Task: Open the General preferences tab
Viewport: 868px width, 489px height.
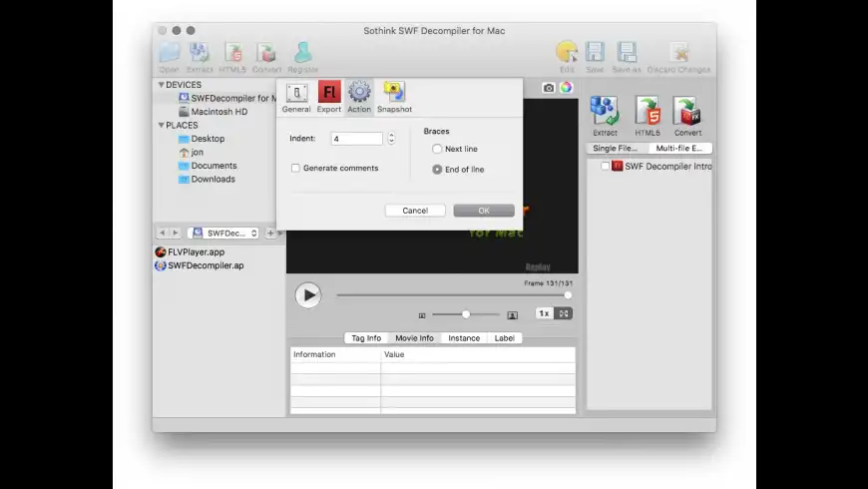Action: coord(296,98)
